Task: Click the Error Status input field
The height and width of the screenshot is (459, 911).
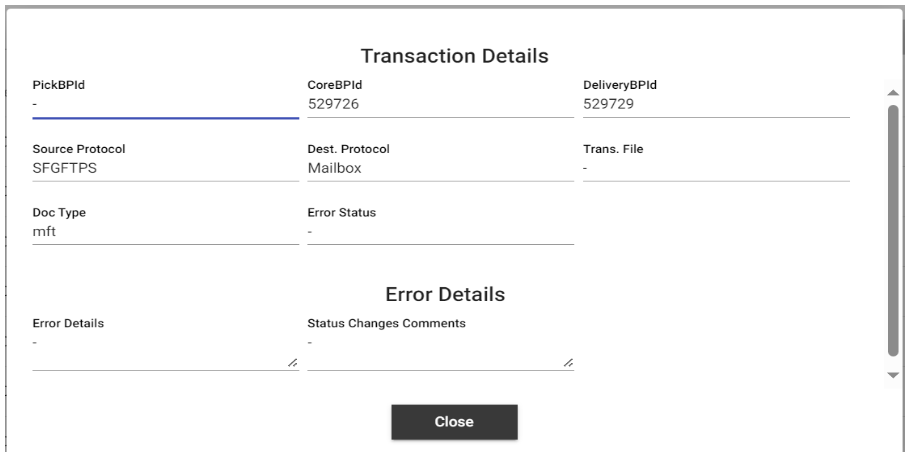Action: 440,232
